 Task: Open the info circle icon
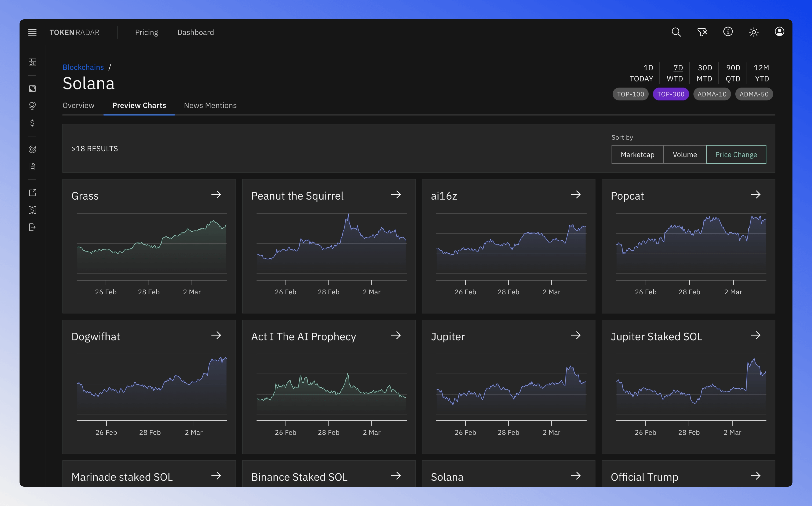pyautogui.click(x=728, y=32)
